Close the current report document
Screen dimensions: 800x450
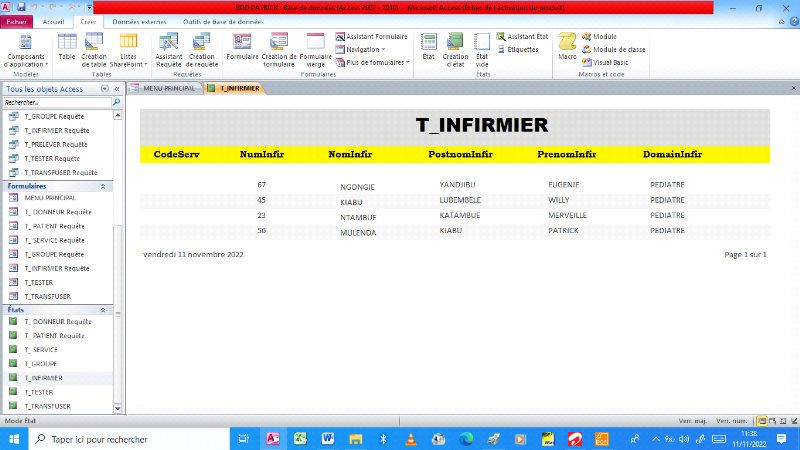pos(793,88)
